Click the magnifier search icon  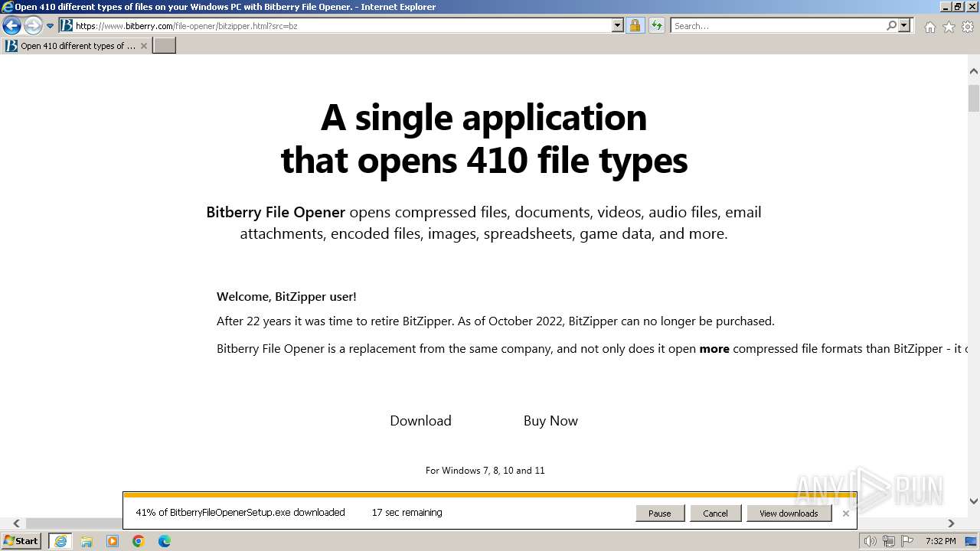tap(891, 25)
